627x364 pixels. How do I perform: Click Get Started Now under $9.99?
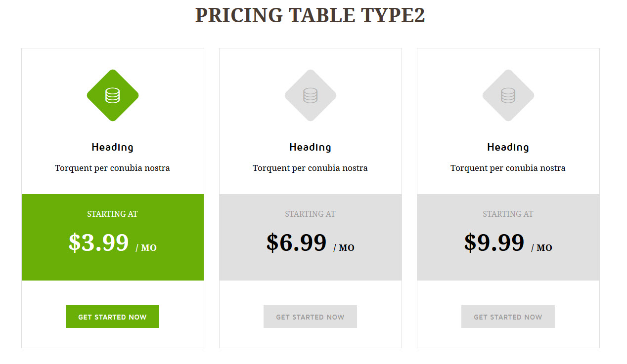[x=508, y=317]
